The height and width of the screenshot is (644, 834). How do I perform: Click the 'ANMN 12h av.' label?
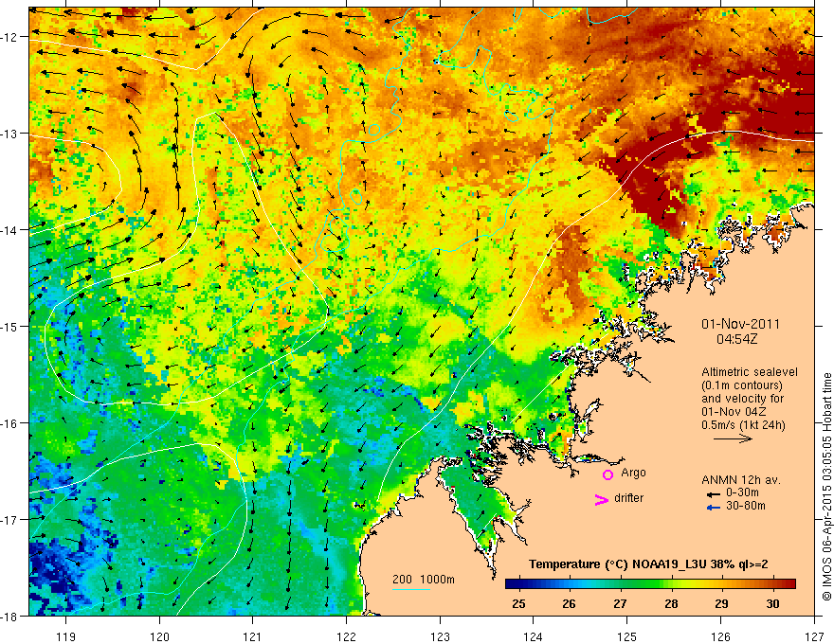click(741, 480)
